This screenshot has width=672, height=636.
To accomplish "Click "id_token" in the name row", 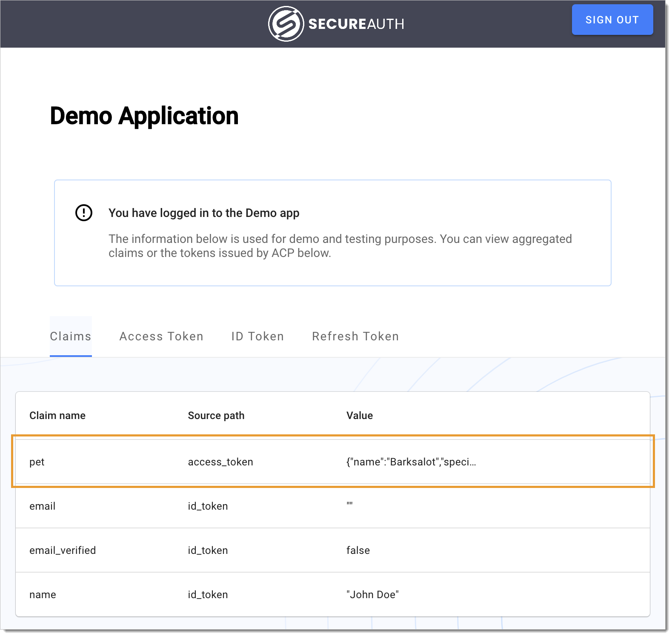I will pos(208,595).
